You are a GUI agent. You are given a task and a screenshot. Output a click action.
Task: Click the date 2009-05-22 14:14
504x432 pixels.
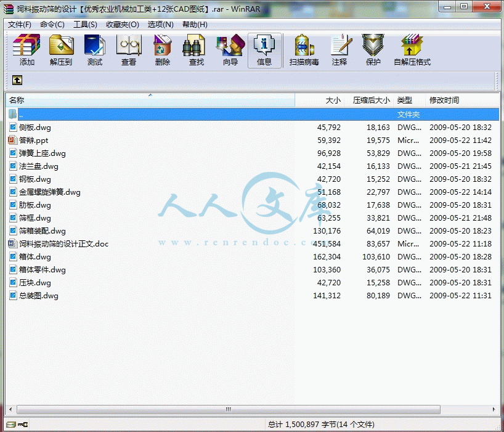pyautogui.click(x=460, y=192)
